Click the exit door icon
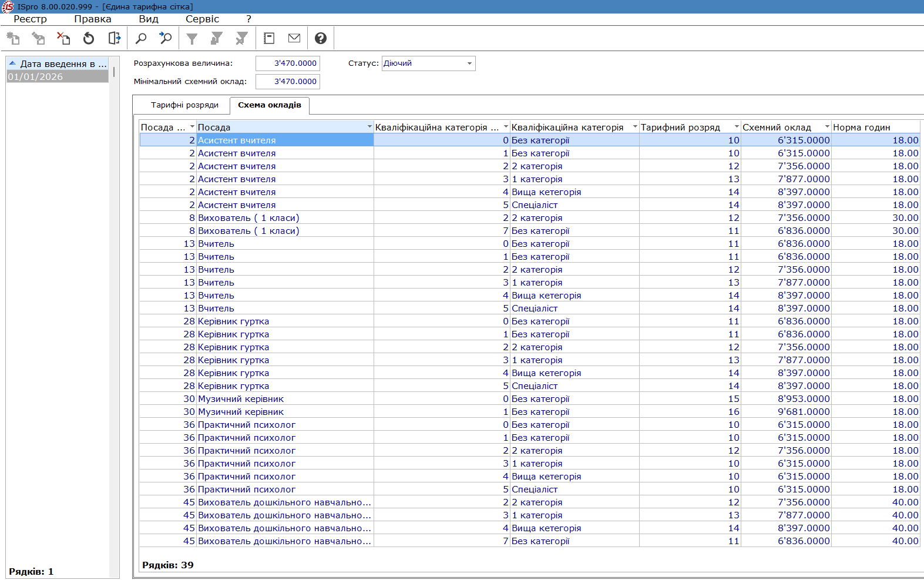 point(114,38)
